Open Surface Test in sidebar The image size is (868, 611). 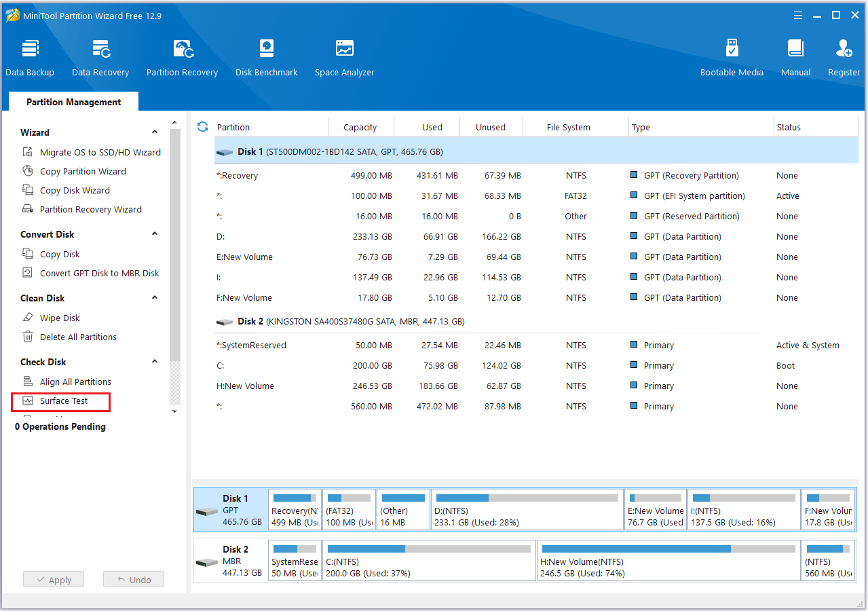click(63, 401)
